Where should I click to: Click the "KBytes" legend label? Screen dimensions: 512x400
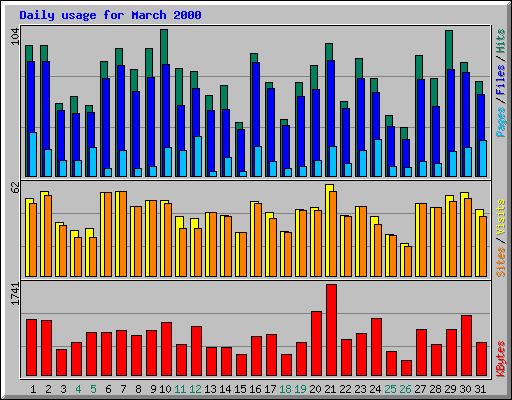click(x=501, y=359)
